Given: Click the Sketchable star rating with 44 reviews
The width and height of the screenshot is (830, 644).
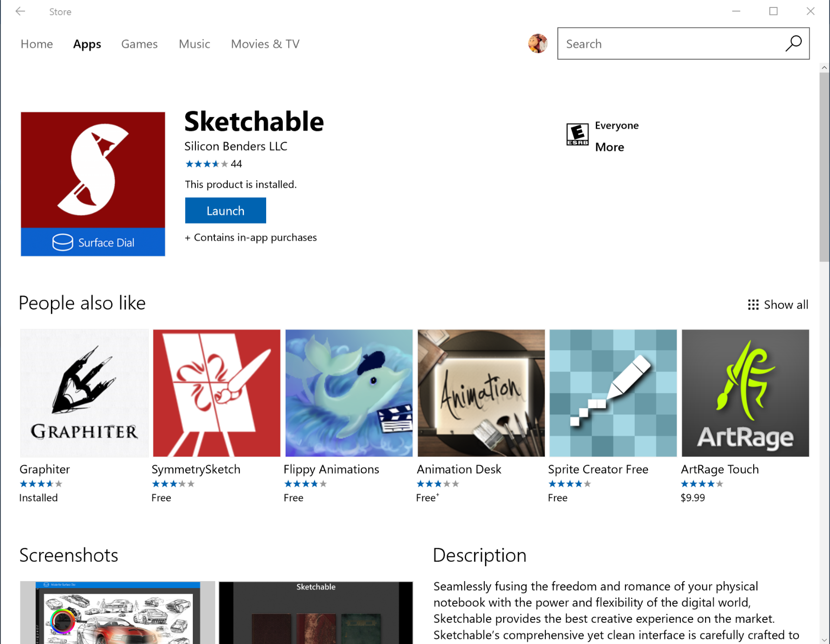Looking at the screenshot, I should (213, 164).
